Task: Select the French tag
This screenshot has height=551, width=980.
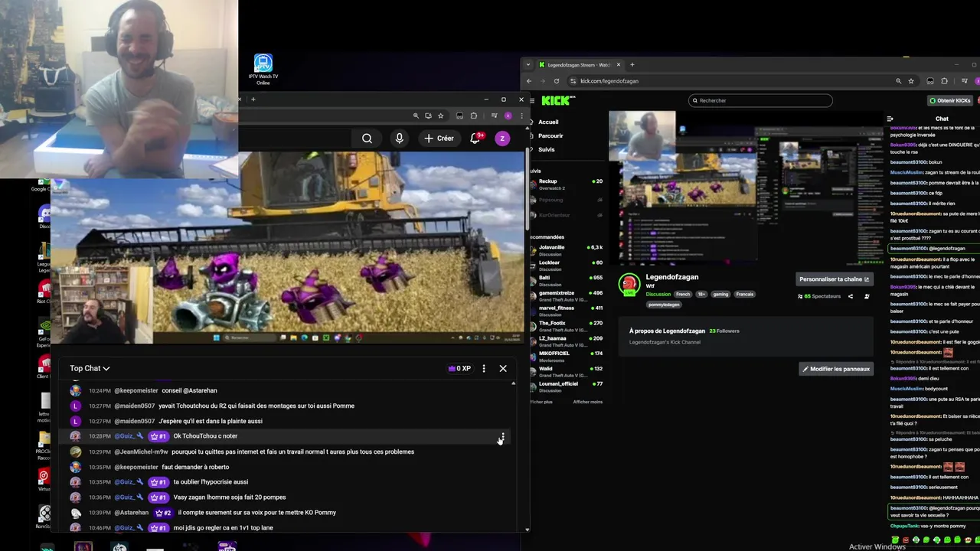Action: click(x=682, y=294)
